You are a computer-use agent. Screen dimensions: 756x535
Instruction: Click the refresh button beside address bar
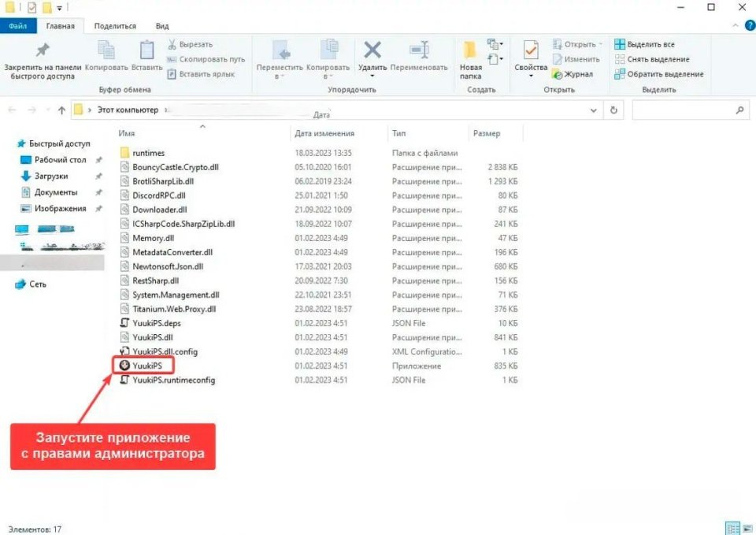pos(614,110)
